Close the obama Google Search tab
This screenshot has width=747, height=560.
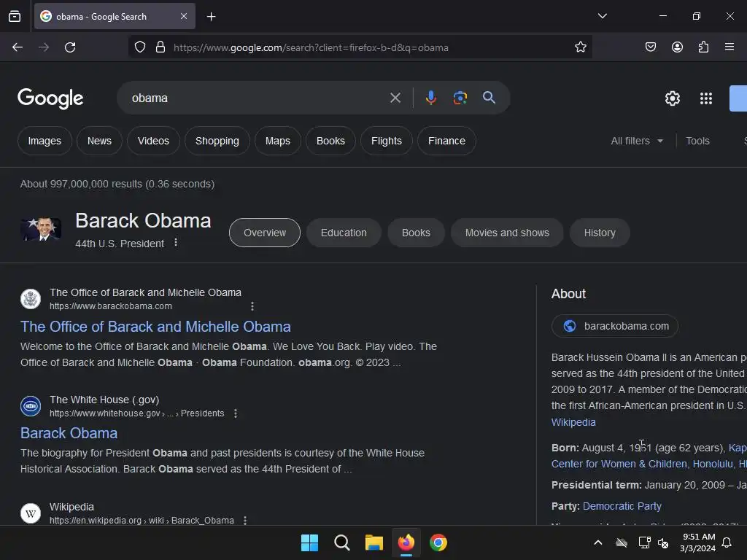coord(184,16)
